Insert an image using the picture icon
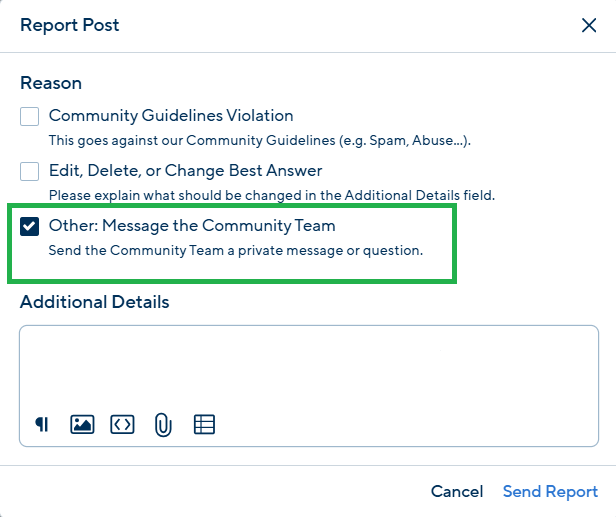This screenshot has width=616, height=517. tap(82, 425)
